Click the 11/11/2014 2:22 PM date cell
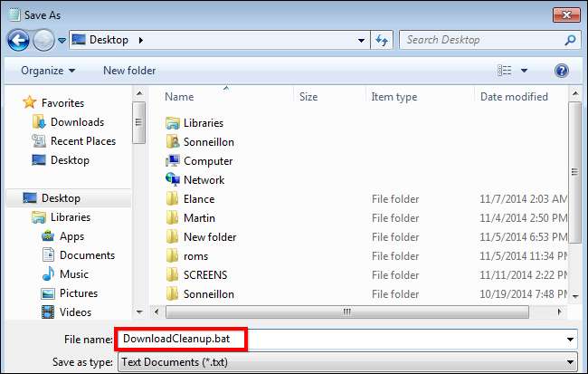Screen dimensions: 588x374 click(523, 275)
